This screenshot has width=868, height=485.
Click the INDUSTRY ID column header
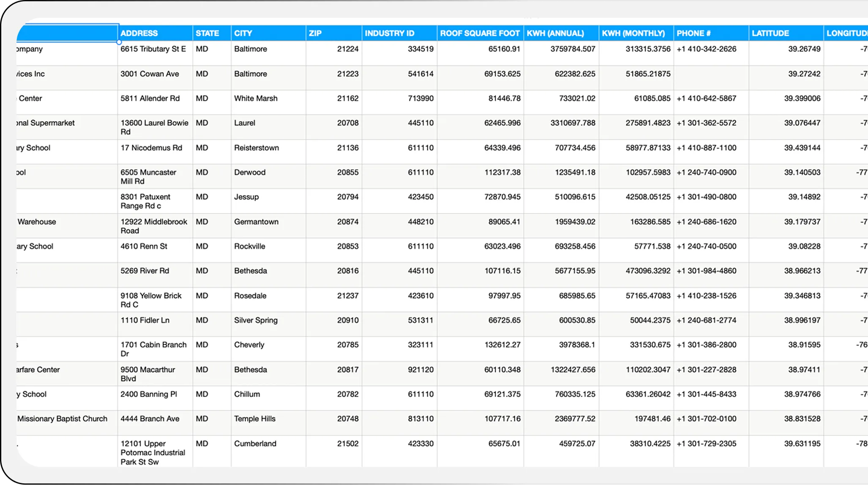tap(389, 33)
